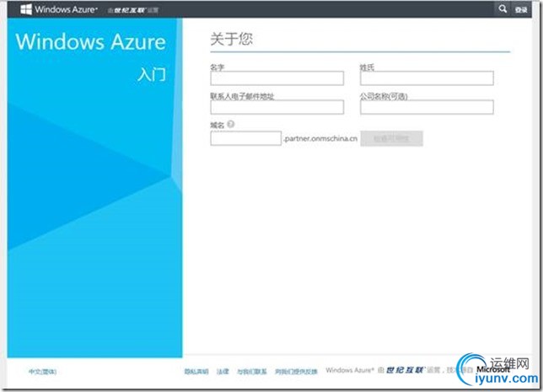
Task: Click the 入门 text in blue panel
Action: (x=152, y=74)
